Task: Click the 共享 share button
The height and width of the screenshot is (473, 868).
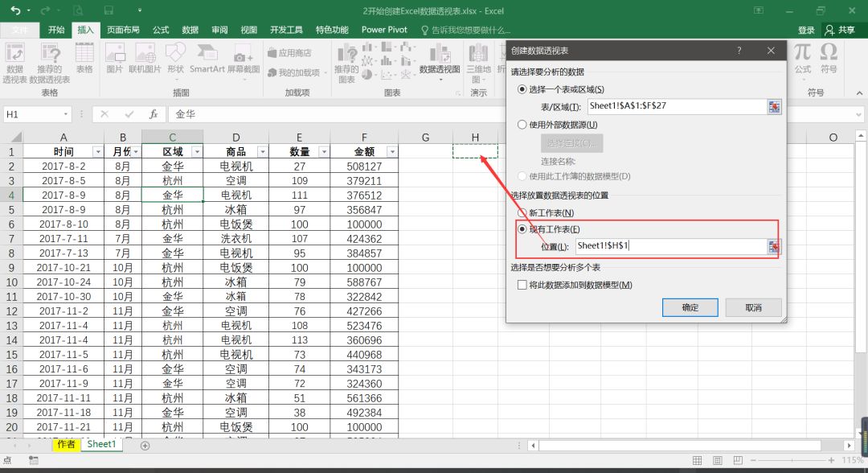Action: (x=840, y=30)
